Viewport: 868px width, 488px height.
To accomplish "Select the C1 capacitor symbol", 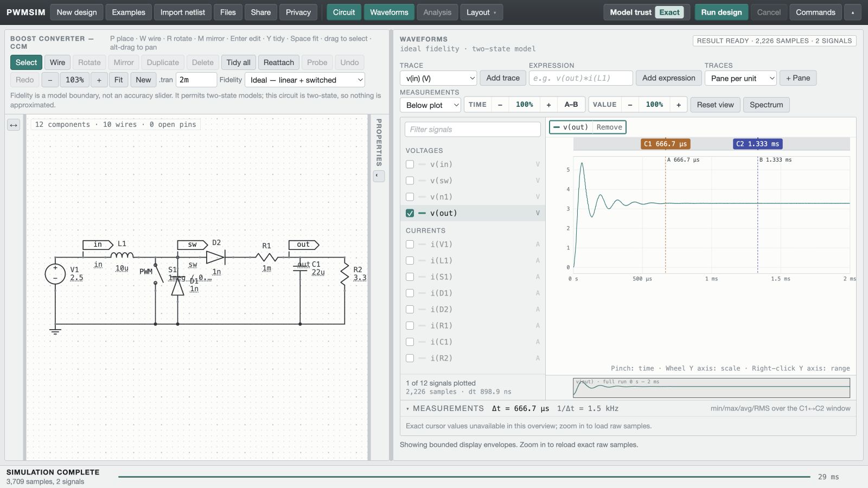I will tap(300, 267).
